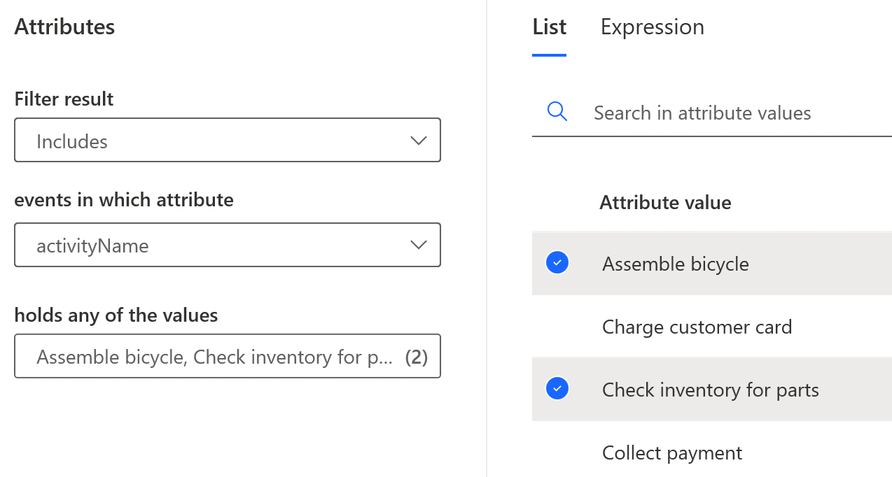Click the Check inventory for parts label
Screen dimensions: 892x477
tap(710, 390)
